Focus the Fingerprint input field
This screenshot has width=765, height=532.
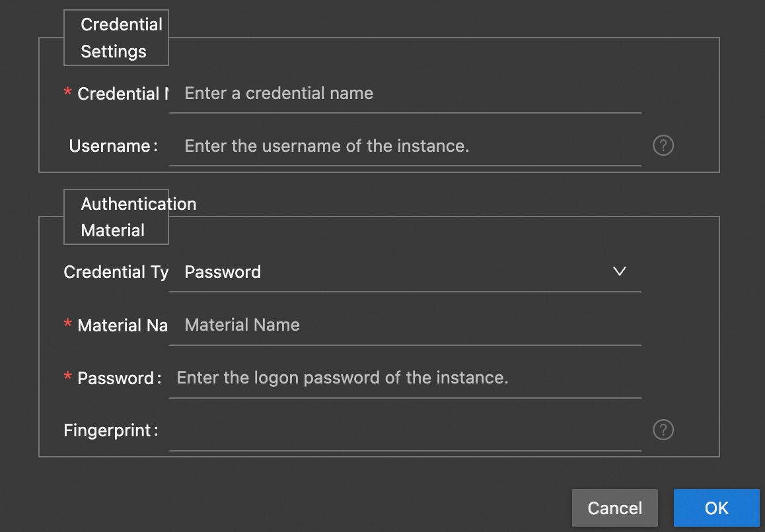(x=404, y=431)
